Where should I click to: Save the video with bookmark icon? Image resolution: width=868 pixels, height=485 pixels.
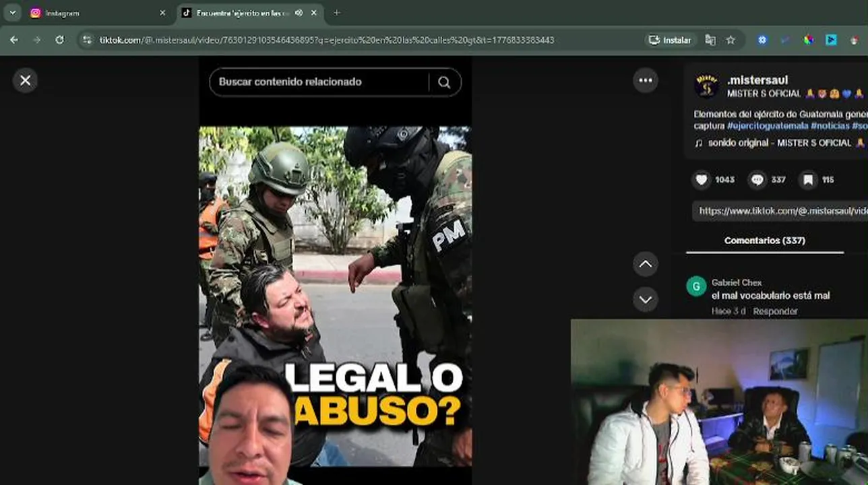[808, 180]
